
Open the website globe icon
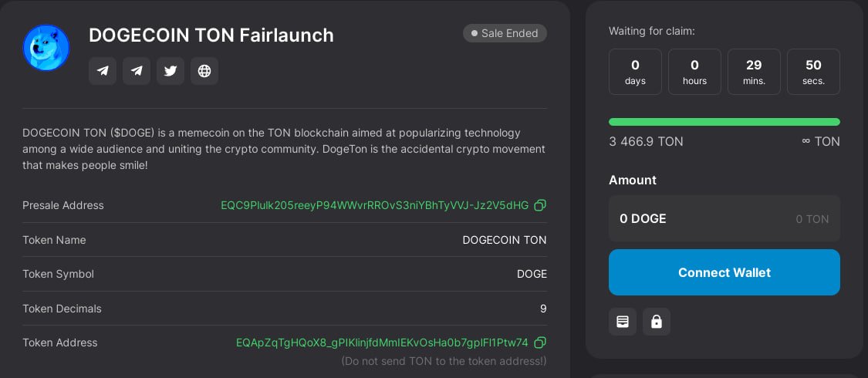point(204,71)
